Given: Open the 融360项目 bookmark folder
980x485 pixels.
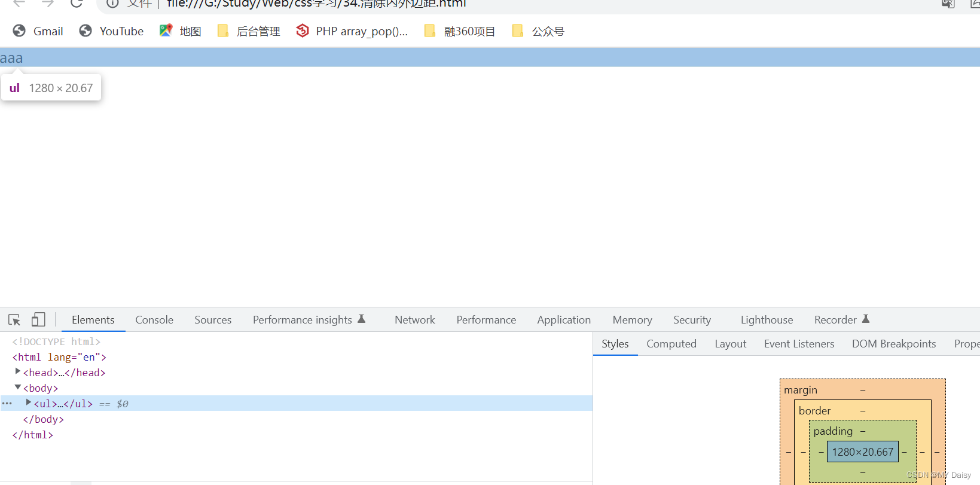Looking at the screenshot, I should coord(459,31).
